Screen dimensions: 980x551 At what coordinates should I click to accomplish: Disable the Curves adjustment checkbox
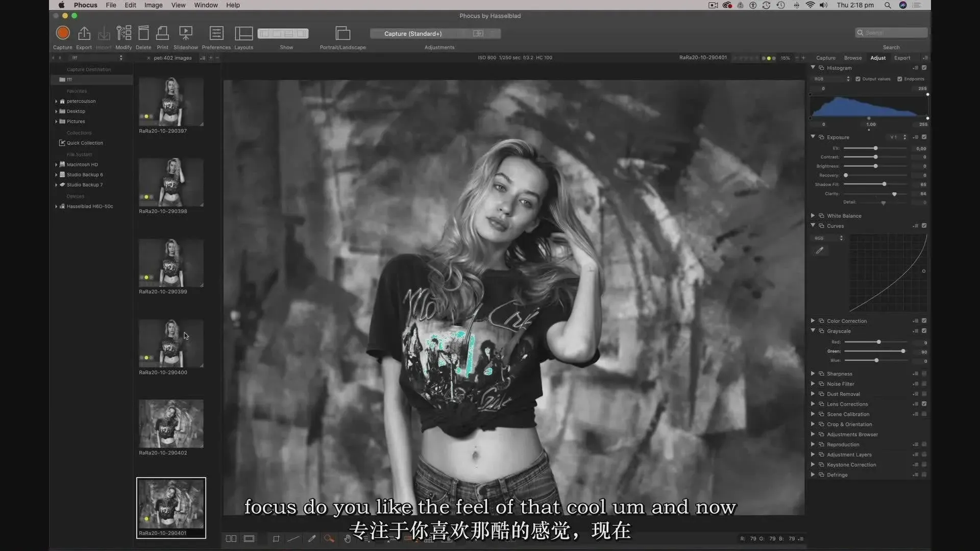point(924,226)
